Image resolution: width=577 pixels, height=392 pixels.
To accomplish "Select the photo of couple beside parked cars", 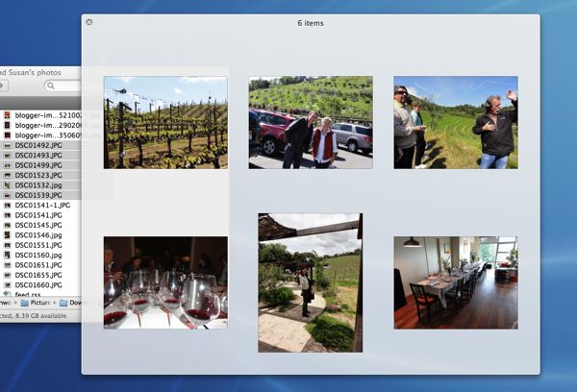I will pyautogui.click(x=311, y=122).
